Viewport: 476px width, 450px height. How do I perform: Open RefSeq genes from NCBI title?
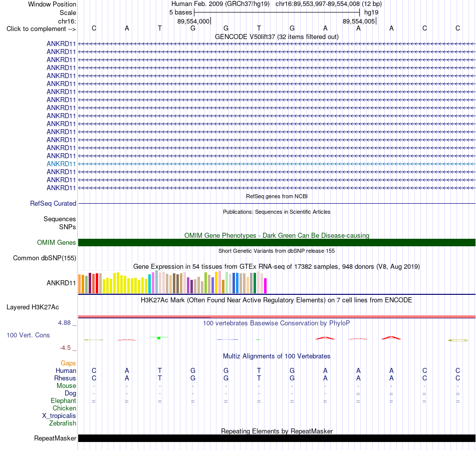pos(277,196)
